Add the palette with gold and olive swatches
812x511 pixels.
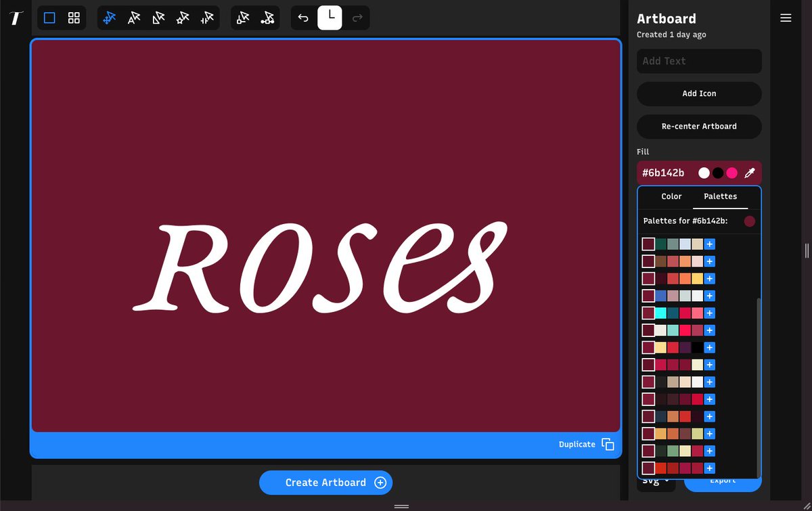pyautogui.click(x=710, y=434)
